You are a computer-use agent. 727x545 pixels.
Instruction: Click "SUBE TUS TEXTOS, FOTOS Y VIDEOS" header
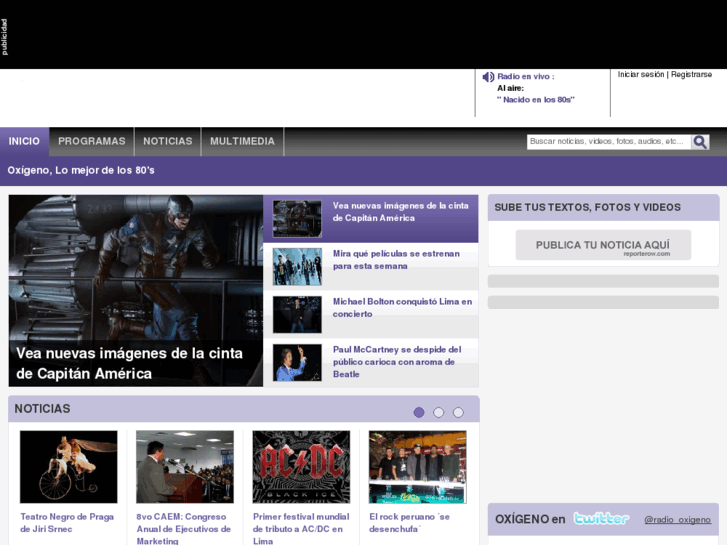[x=587, y=207]
